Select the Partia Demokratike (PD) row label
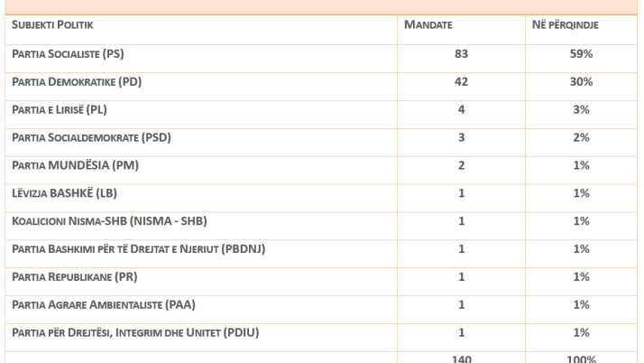 tap(76, 82)
